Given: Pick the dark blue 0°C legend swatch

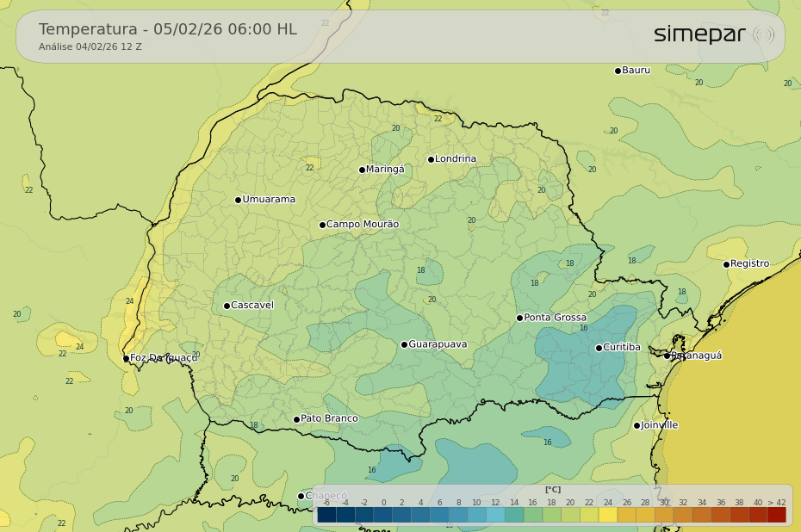Looking at the screenshot, I should (x=382, y=515).
